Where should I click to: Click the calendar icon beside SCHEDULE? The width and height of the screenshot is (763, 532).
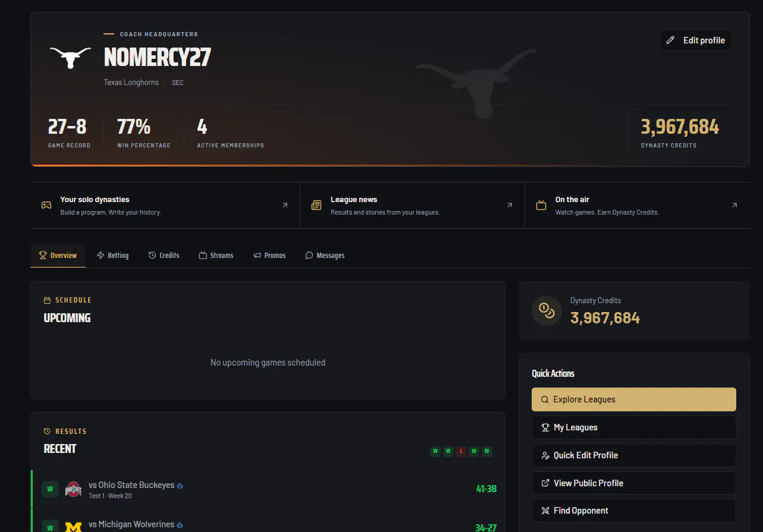[48, 300]
